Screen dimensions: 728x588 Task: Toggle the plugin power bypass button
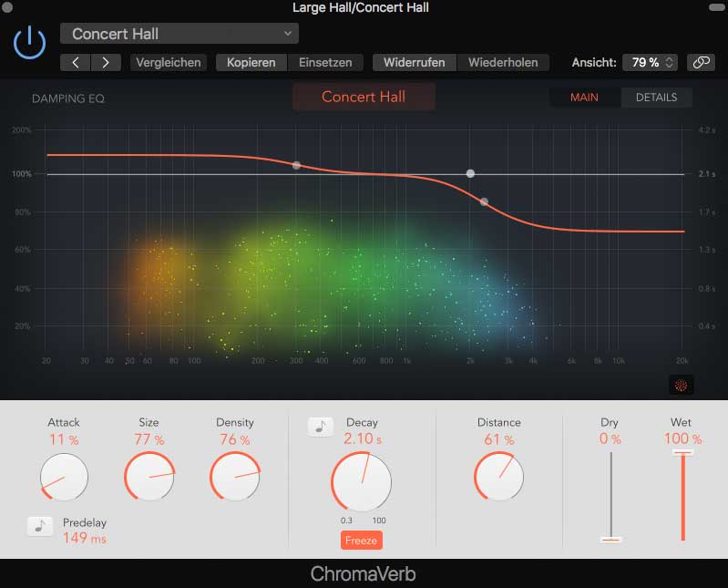pos(29,42)
